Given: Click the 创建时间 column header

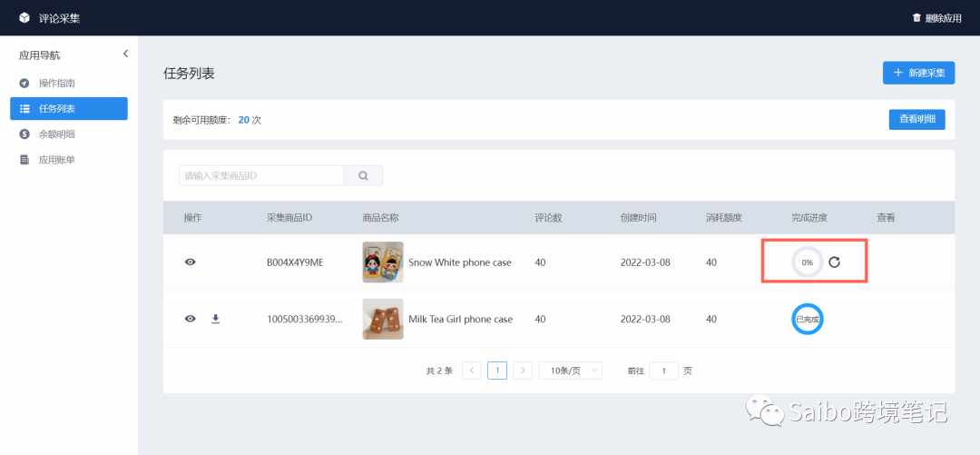Looking at the screenshot, I should click(x=638, y=218).
